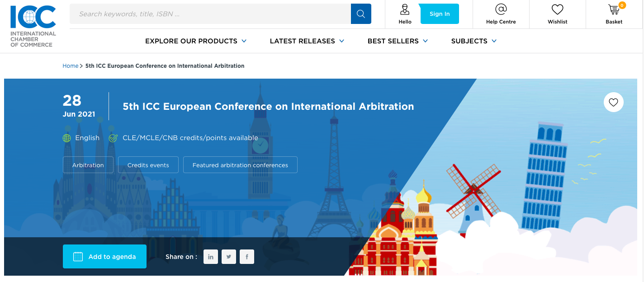Select the Arbitration tag
This screenshot has height=282, width=644.
(x=88, y=165)
